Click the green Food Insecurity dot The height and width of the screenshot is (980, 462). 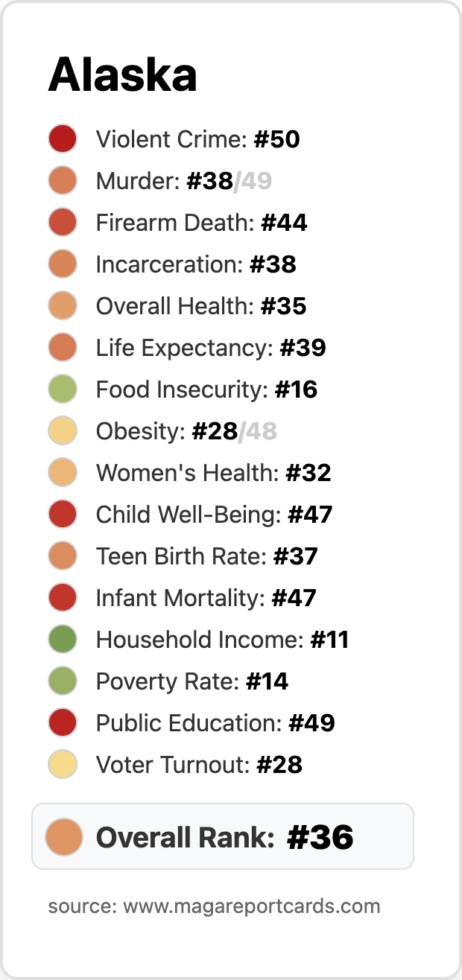pos(63,389)
